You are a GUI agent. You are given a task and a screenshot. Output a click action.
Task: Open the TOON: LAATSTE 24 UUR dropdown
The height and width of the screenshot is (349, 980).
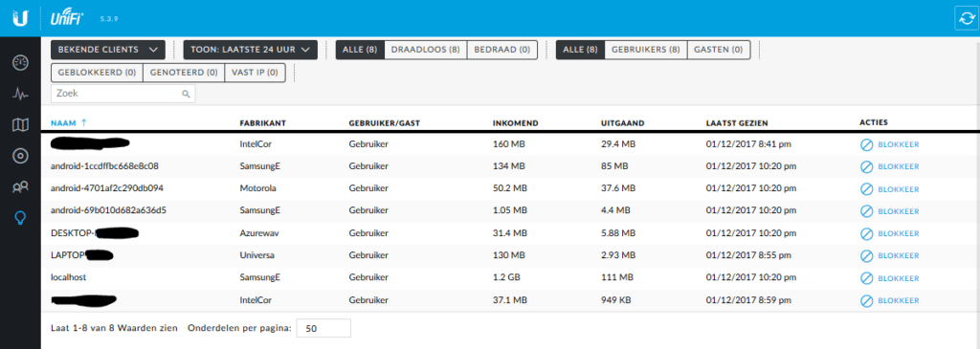coord(250,50)
